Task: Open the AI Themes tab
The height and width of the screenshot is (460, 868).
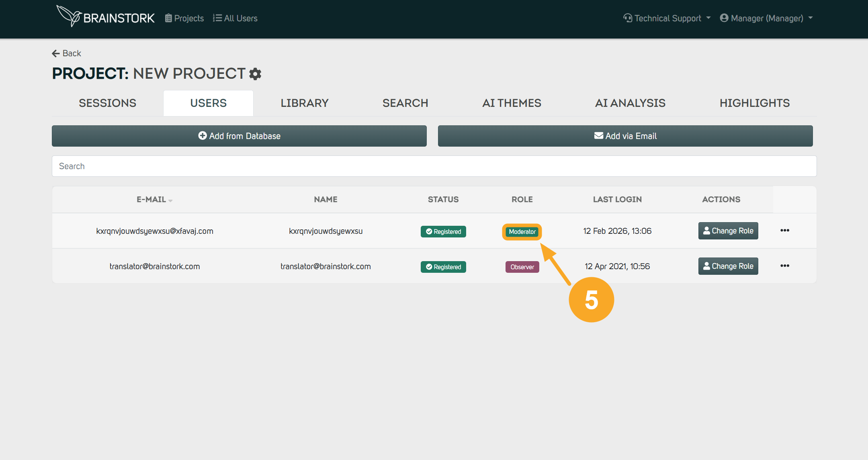Action: (512, 103)
